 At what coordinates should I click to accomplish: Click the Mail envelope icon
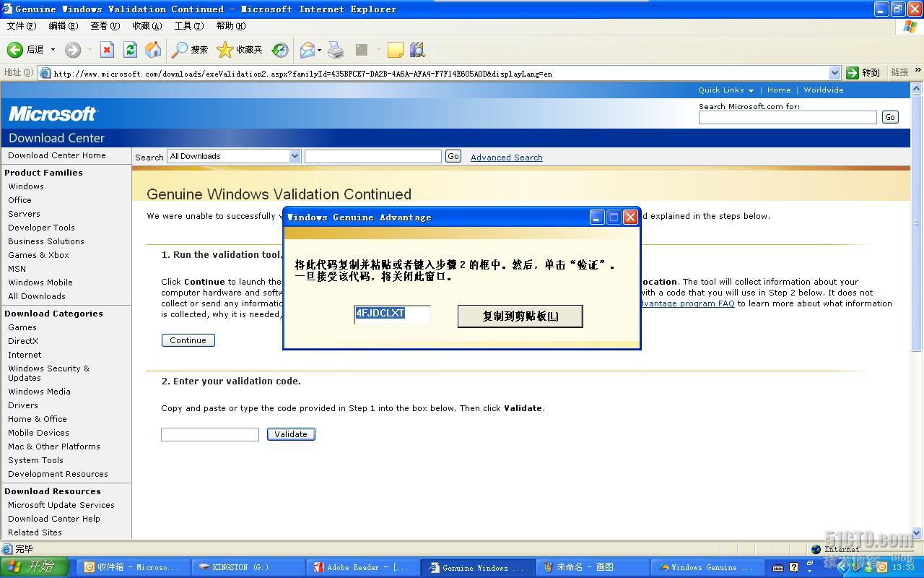[308, 50]
